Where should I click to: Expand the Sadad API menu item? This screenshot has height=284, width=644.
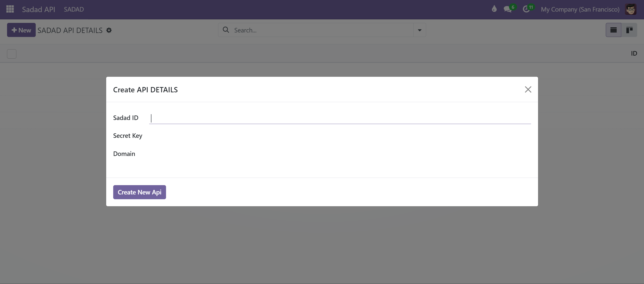pyautogui.click(x=38, y=9)
